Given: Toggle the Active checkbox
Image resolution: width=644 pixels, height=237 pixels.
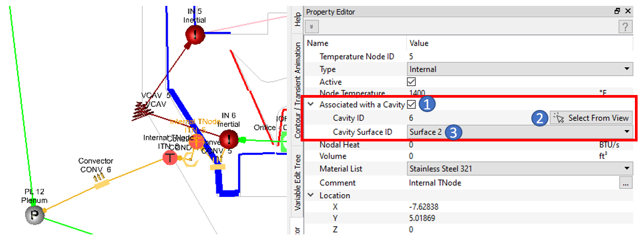Looking at the screenshot, I should point(411,82).
